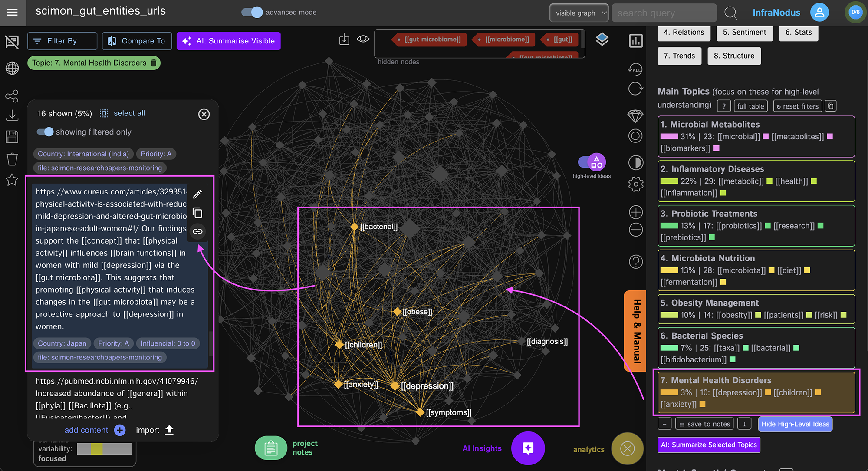Click the select all link
This screenshot has width=868, height=471.
[x=129, y=113]
